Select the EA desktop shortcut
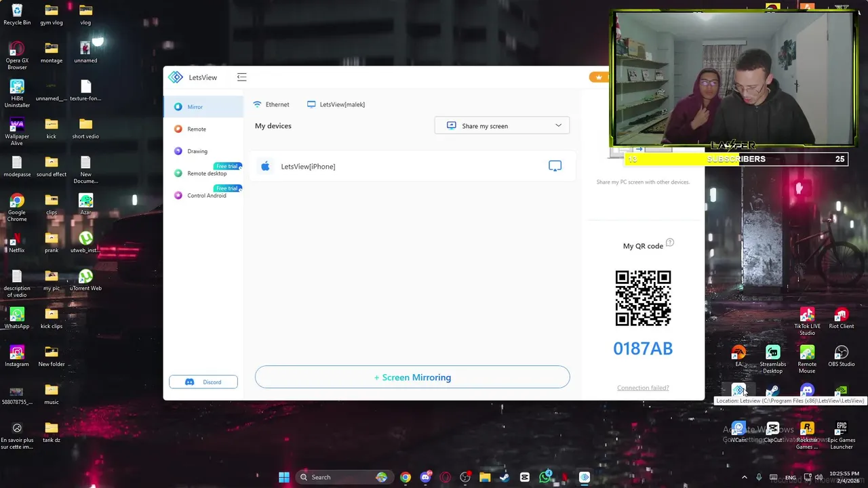The width and height of the screenshot is (868, 488). [738, 357]
